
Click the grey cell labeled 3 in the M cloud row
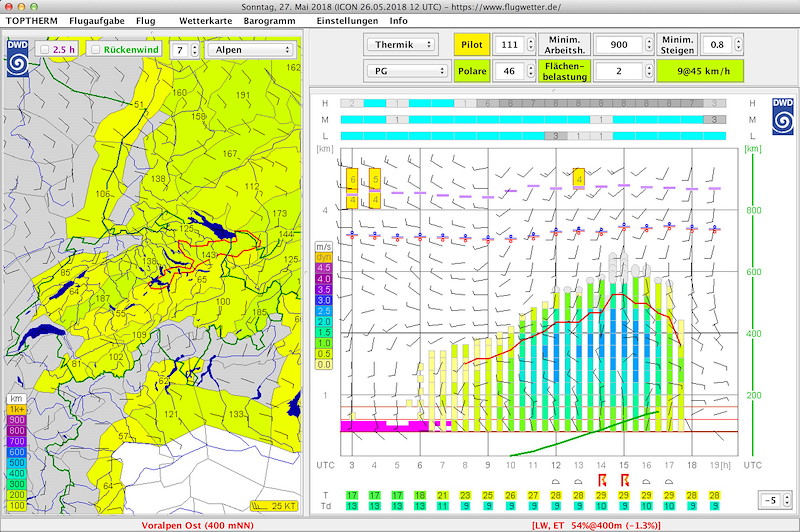[714, 119]
